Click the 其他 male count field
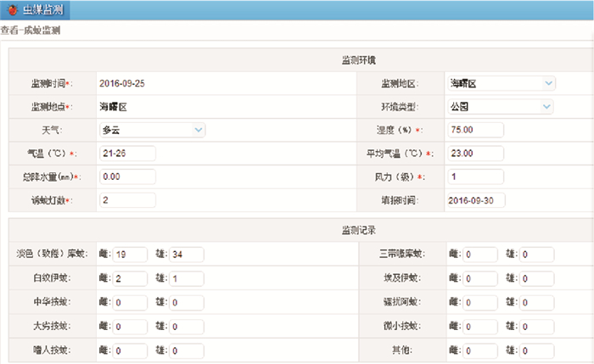Viewport: 594px width, 364px height. point(536,350)
